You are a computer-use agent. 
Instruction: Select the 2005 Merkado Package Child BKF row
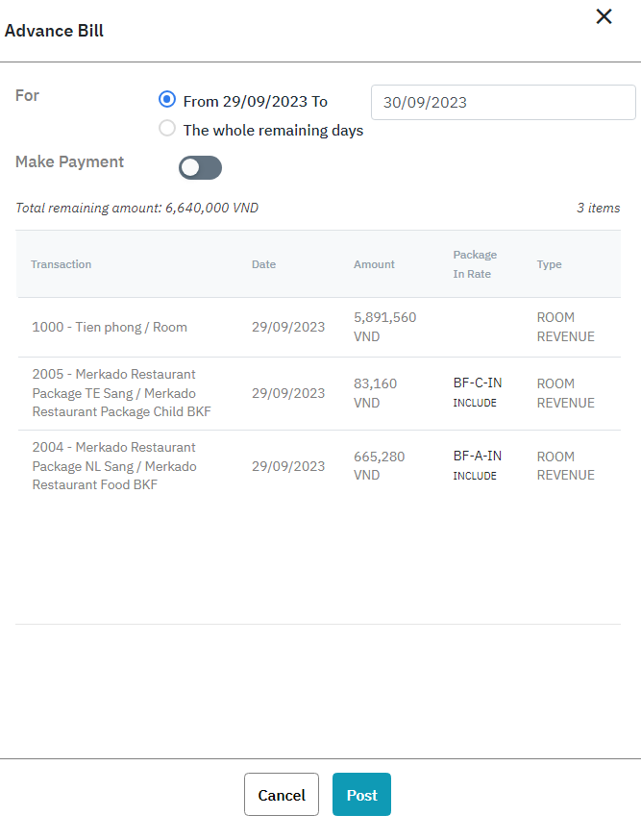coord(121,393)
